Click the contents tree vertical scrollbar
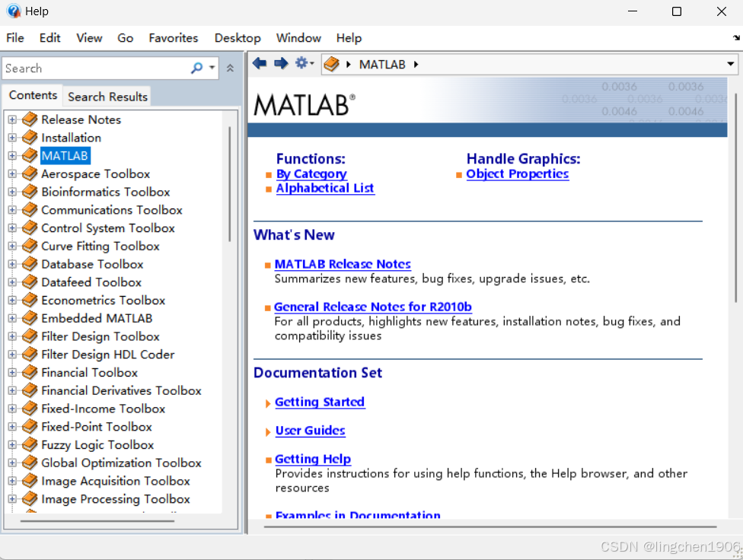Image resolution: width=743 pixels, height=560 pixels. pos(230,184)
